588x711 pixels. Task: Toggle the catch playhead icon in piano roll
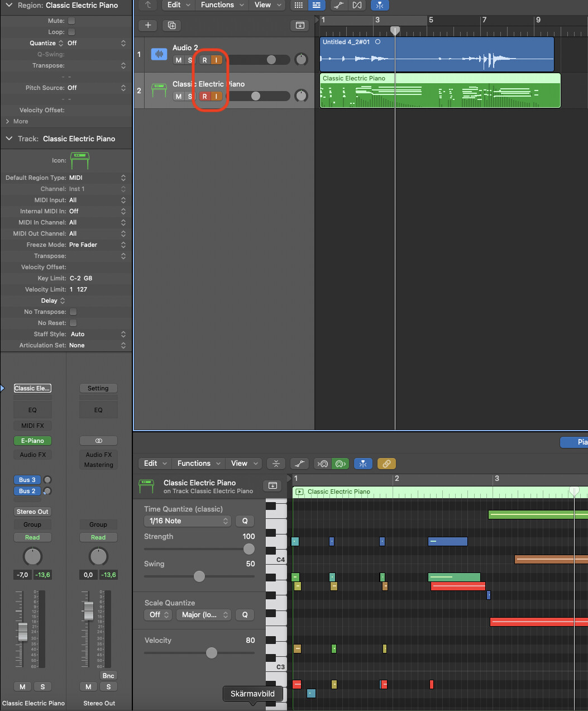click(363, 464)
